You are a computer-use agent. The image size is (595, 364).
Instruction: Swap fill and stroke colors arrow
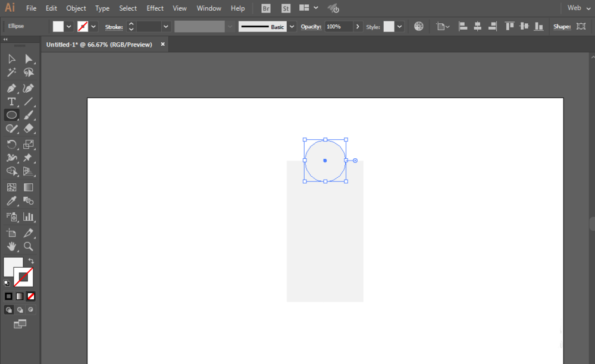coord(31,261)
